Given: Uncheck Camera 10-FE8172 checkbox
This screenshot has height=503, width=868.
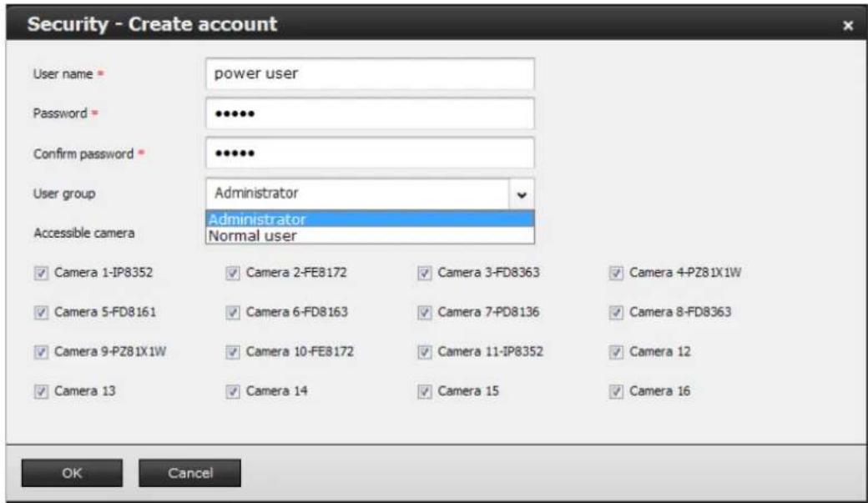Looking at the screenshot, I should pos(233,352).
